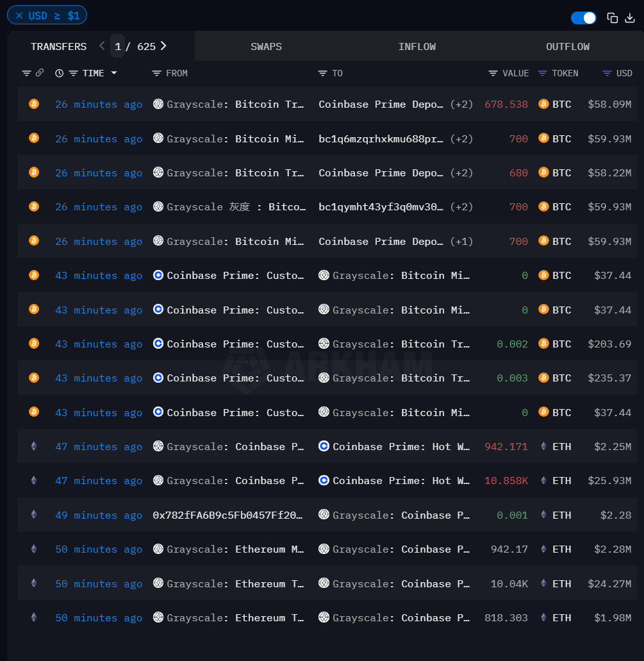Click the clock icon beside TIME header
Viewport: 644px width, 661px height.
(x=59, y=72)
